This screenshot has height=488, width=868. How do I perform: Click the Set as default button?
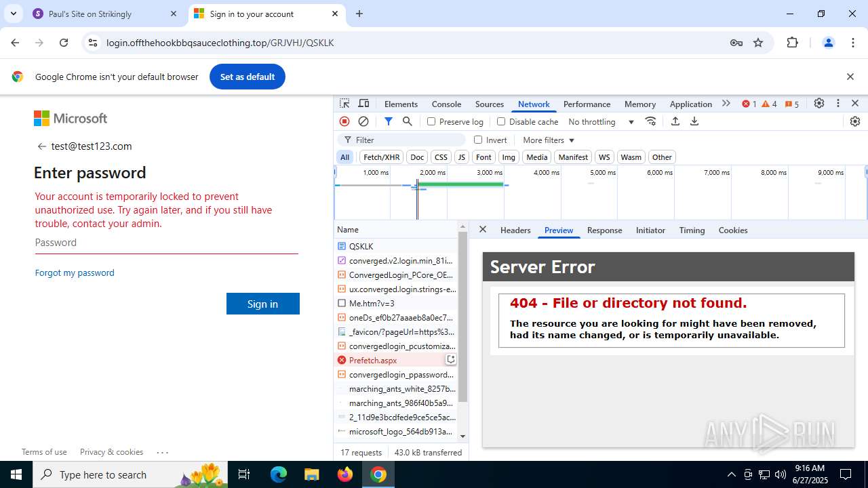click(x=248, y=77)
